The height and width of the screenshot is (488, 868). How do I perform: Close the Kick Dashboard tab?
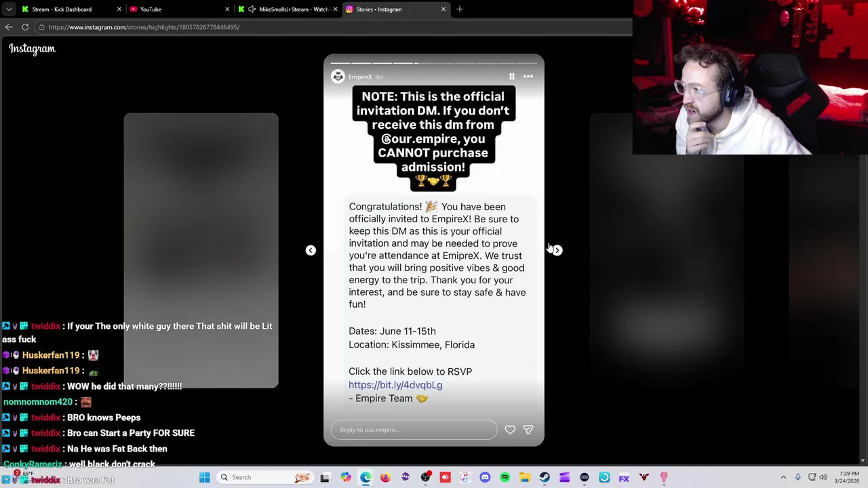(x=119, y=9)
